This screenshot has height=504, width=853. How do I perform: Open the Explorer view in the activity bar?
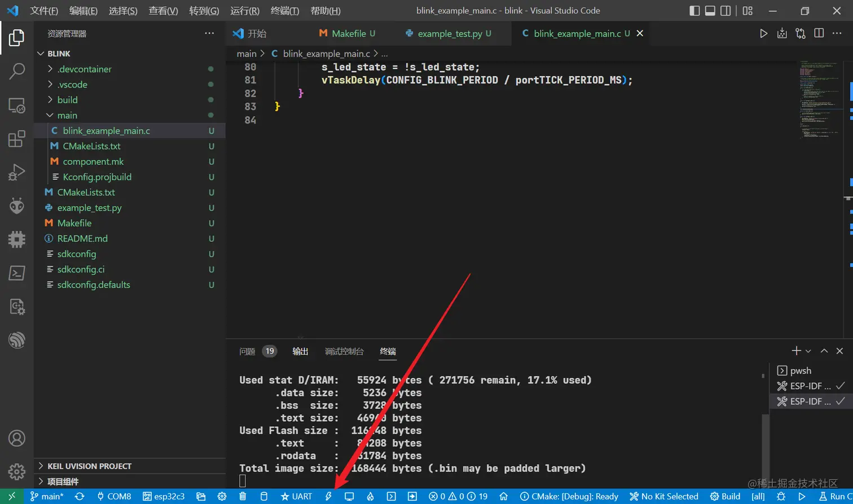click(17, 38)
